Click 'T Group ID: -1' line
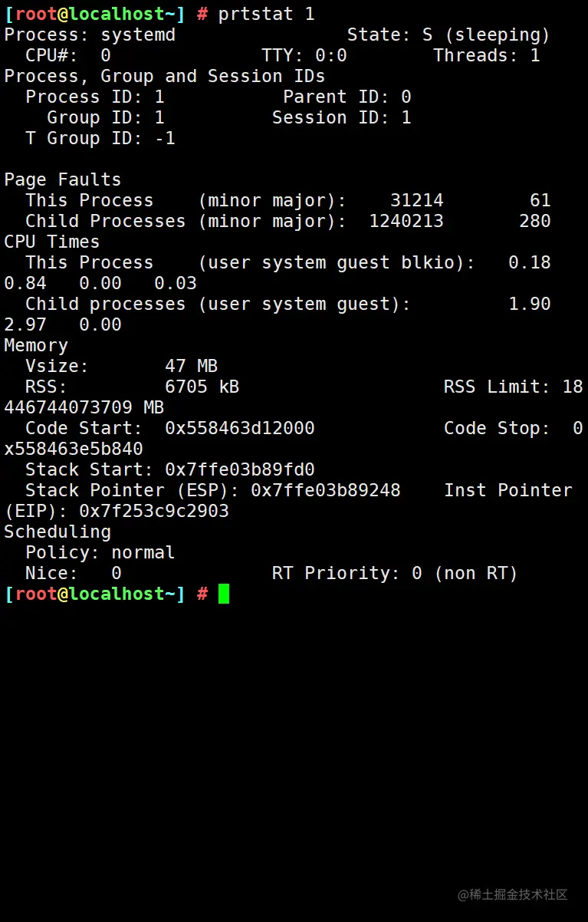Viewport: 588px width, 922px height. coord(100,138)
